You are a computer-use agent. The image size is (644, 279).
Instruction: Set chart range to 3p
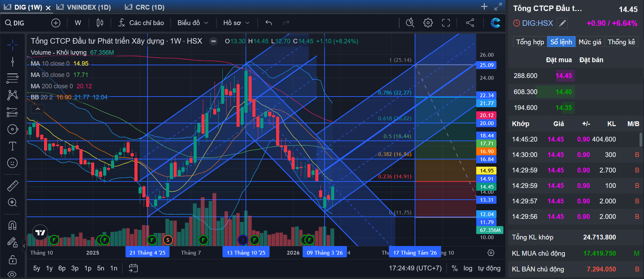pos(75,268)
